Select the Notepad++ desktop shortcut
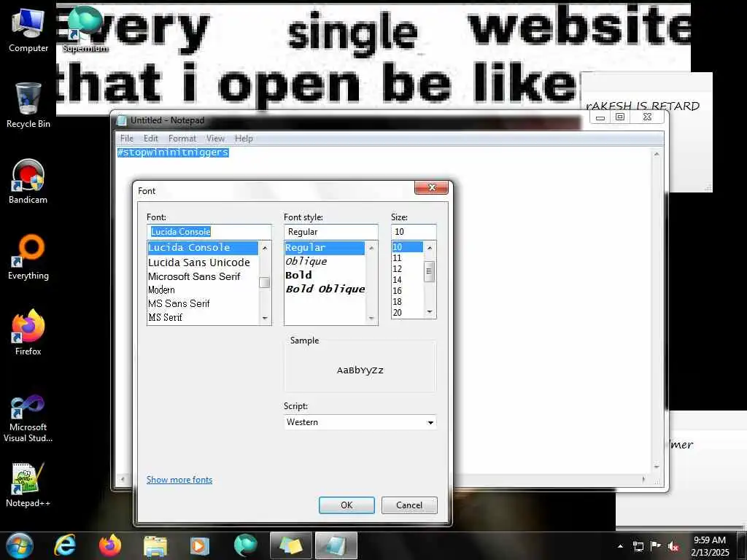 click(28, 485)
